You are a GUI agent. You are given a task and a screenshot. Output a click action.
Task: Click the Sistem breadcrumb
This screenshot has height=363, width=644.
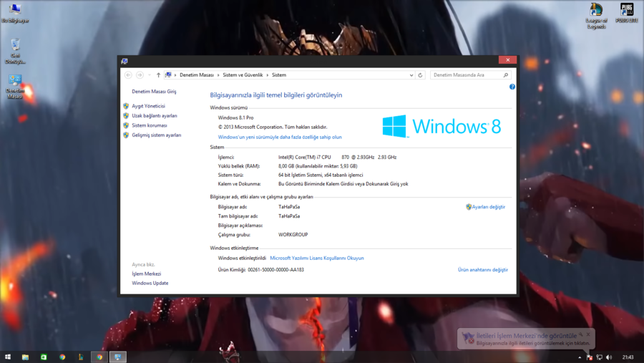[x=279, y=75]
